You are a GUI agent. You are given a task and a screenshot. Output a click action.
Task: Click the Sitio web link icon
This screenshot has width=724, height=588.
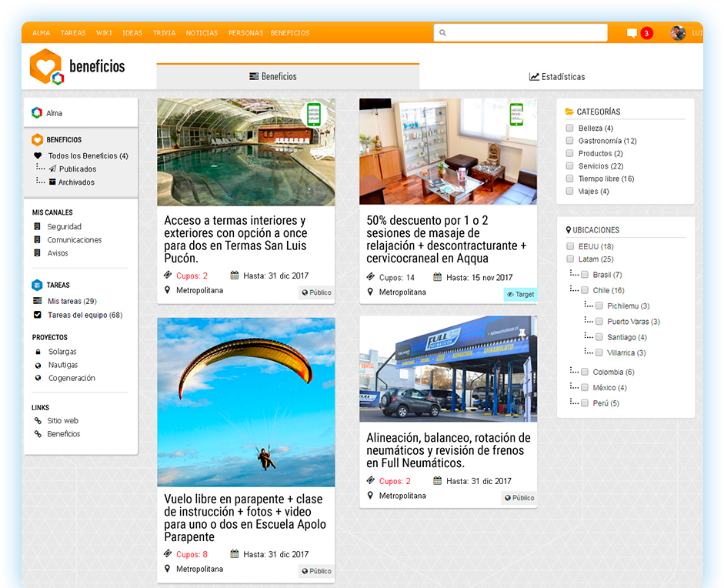click(x=38, y=420)
